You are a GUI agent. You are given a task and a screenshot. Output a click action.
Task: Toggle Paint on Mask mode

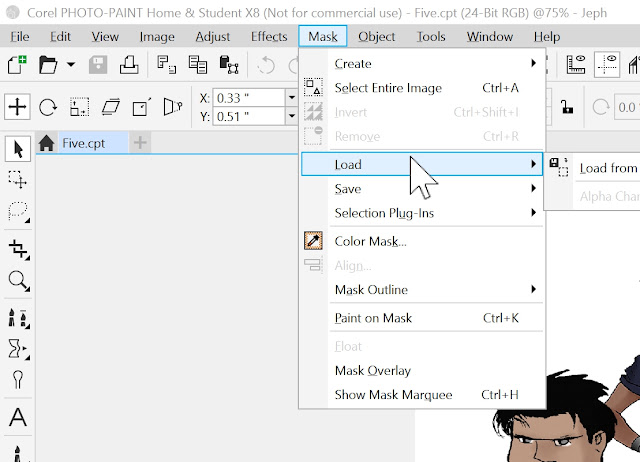(422, 318)
